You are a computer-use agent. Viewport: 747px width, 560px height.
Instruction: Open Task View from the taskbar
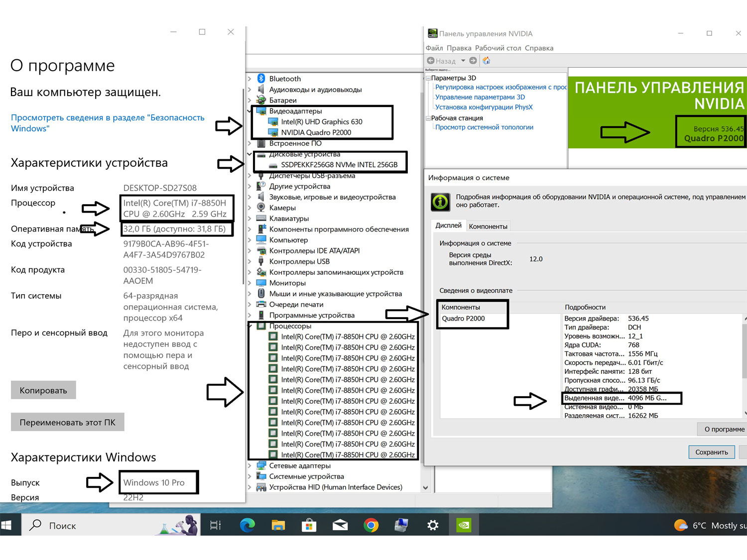click(x=215, y=525)
